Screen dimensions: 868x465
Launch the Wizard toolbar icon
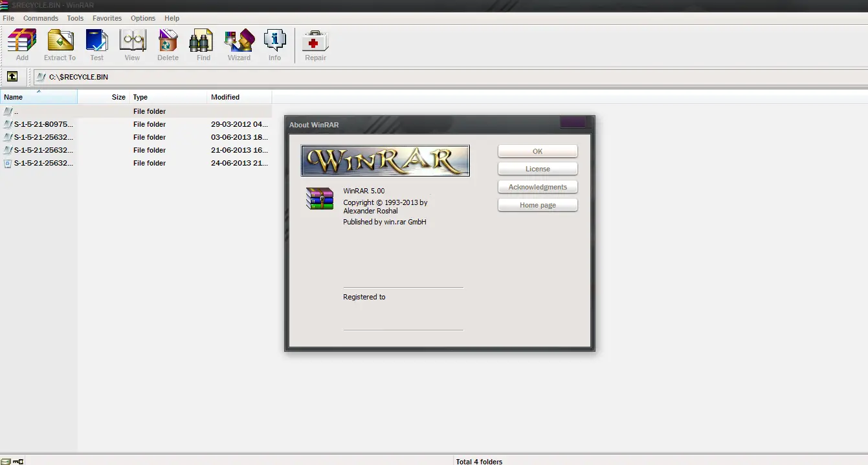pyautogui.click(x=239, y=41)
